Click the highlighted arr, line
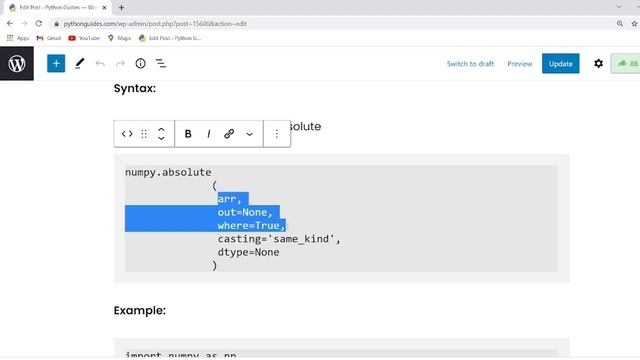Image resolution: width=640 pixels, height=360 pixels. 229,199
